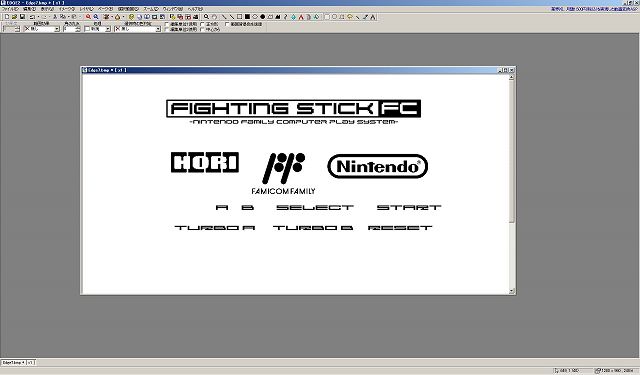This screenshot has width=640, height=375.
Task: Click the down arrow of canvas scrollbar
Action: tap(512, 291)
